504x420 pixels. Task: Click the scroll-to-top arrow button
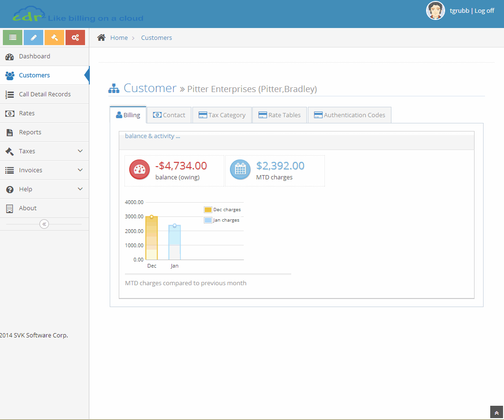pyautogui.click(x=496, y=412)
